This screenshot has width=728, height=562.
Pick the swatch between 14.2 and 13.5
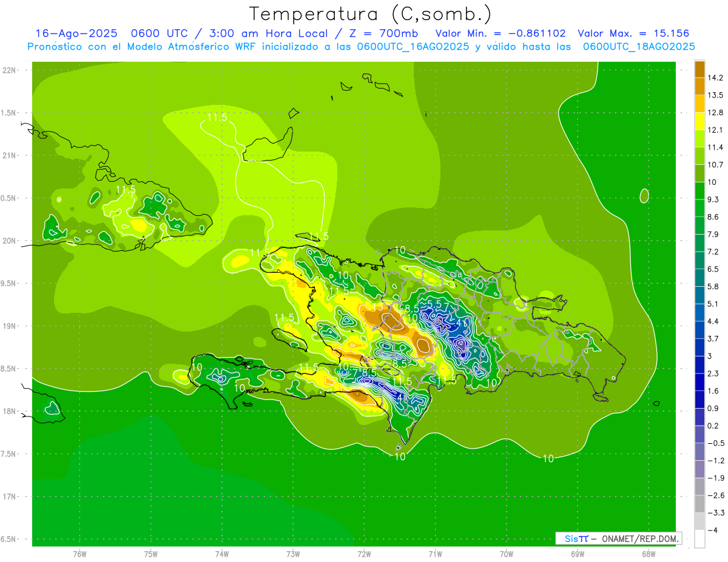tap(699, 86)
